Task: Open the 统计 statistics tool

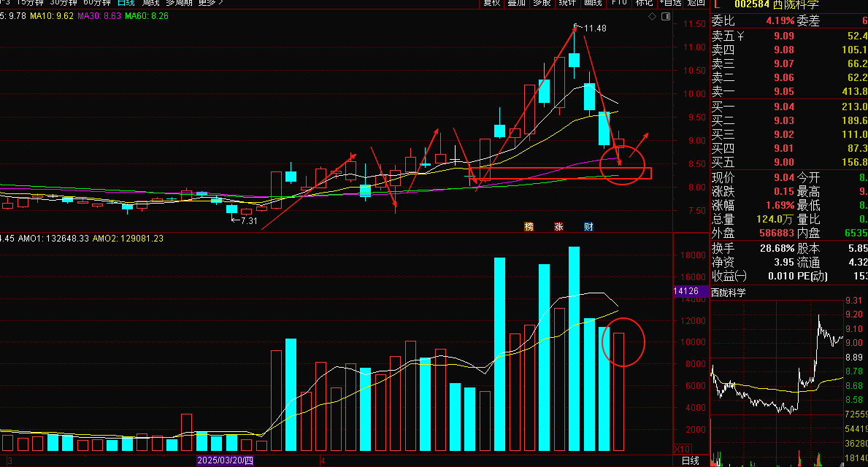Action: [567, 2]
